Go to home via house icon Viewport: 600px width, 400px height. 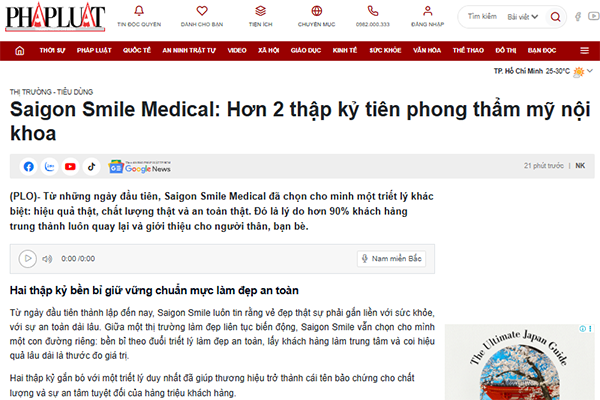point(20,51)
